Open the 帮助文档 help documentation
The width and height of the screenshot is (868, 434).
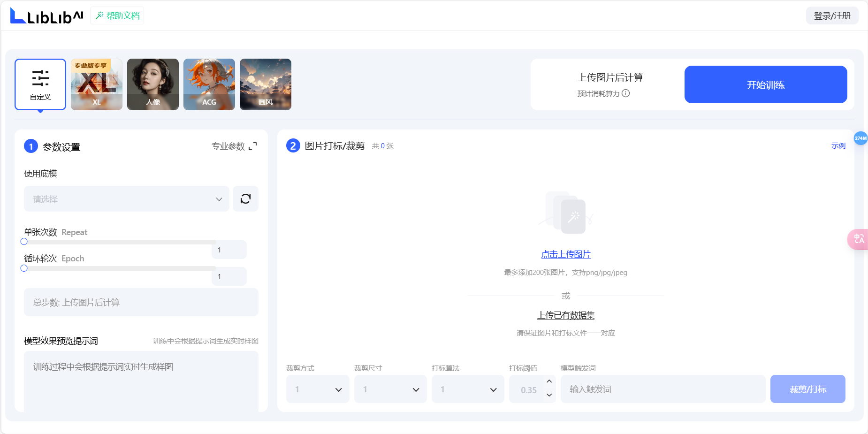tap(117, 15)
